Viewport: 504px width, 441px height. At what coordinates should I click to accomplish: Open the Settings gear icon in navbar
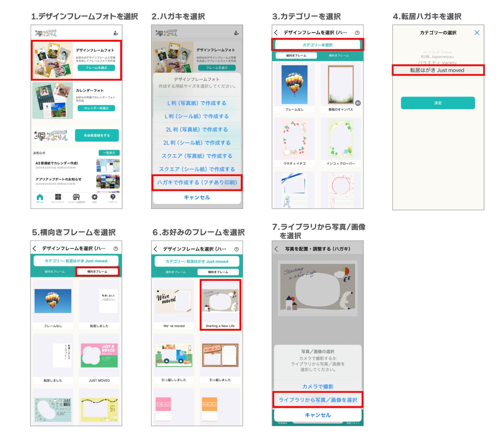click(x=94, y=197)
